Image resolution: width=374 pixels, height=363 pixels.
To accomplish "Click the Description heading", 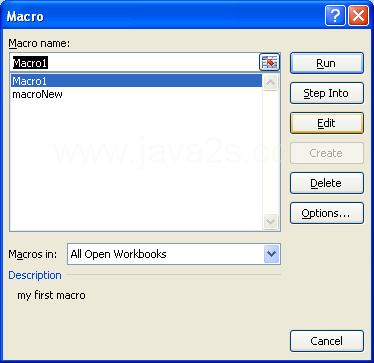I will (x=35, y=275).
